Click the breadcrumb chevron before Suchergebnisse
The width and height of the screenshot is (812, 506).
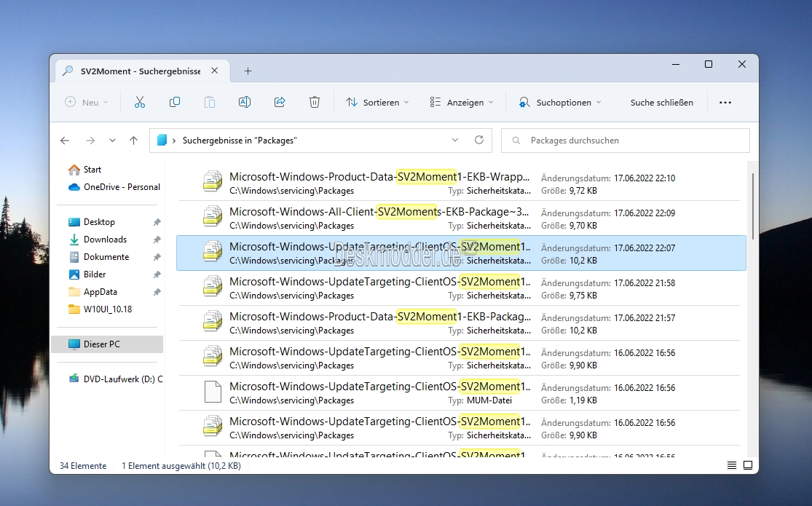point(174,141)
